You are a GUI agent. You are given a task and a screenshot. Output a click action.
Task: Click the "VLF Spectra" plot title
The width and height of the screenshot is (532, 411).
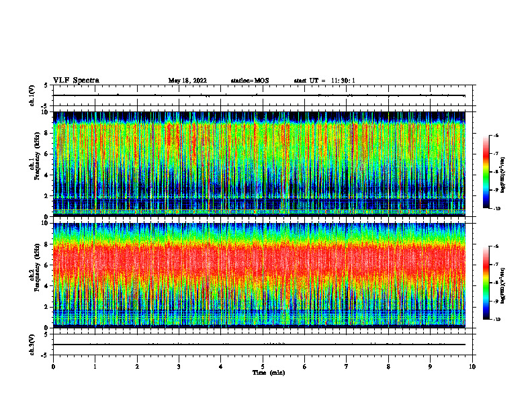(76, 81)
